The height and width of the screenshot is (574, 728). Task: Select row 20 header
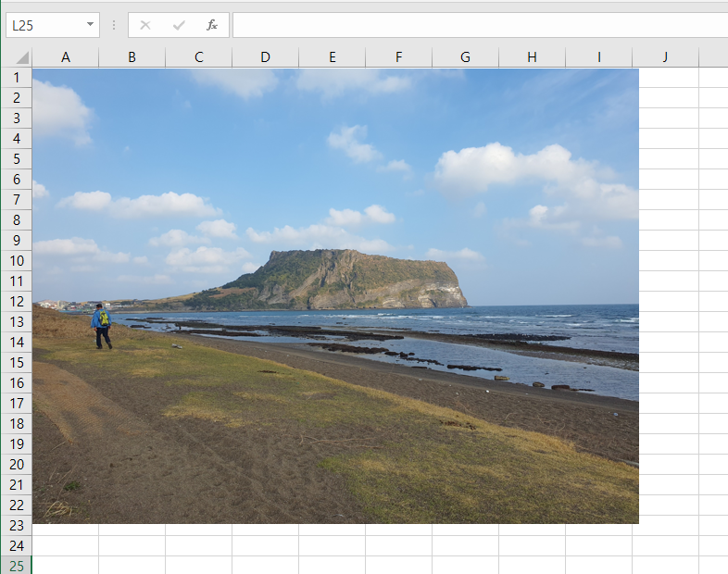pos(17,465)
